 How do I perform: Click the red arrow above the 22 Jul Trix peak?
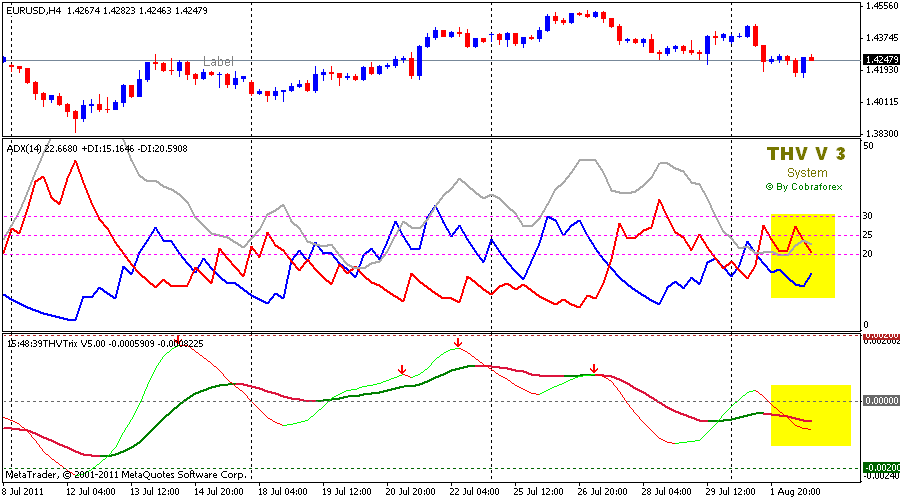[x=458, y=344]
